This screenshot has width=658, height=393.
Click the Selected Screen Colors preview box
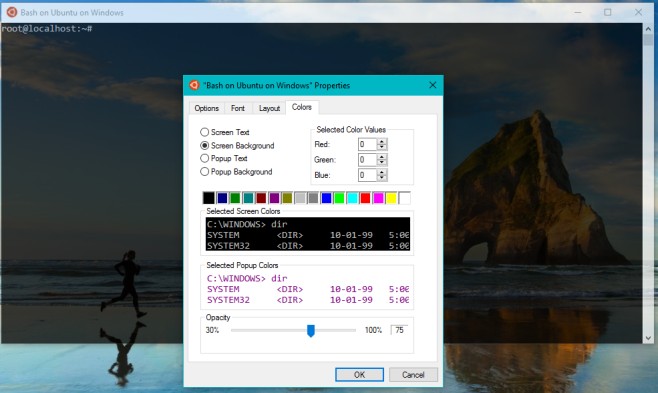point(308,234)
